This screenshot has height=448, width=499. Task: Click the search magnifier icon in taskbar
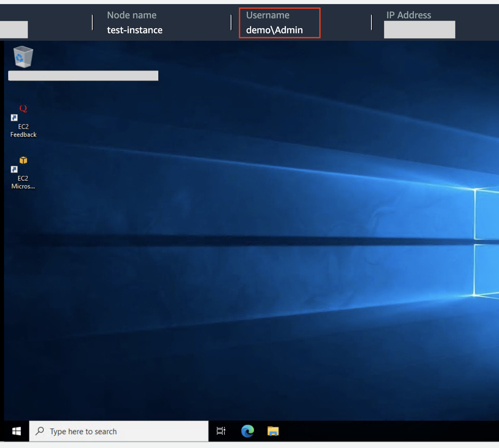40,431
